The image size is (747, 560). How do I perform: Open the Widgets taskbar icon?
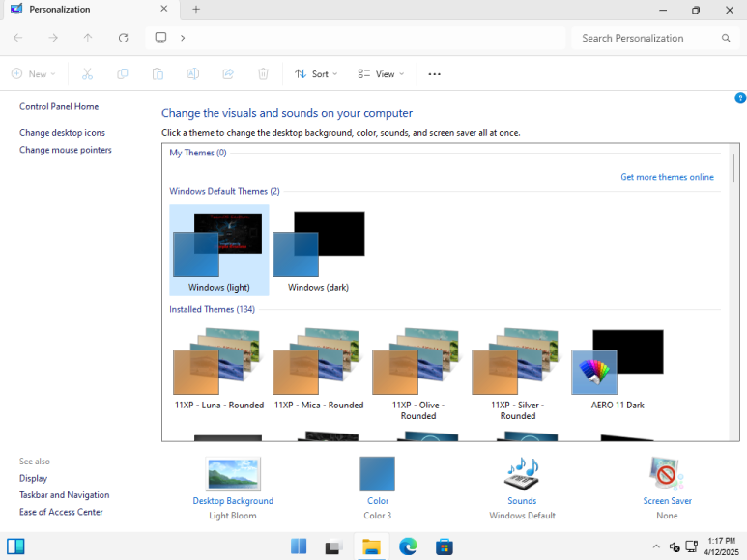pos(15,546)
